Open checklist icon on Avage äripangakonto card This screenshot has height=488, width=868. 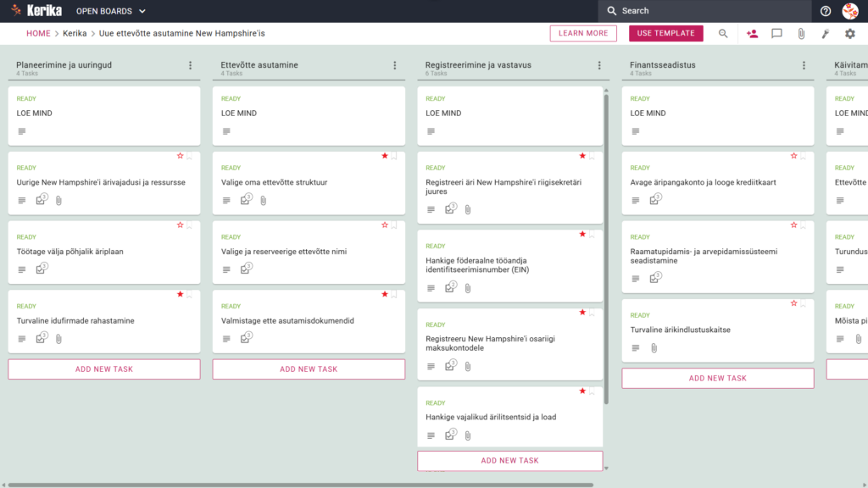[655, 199]
